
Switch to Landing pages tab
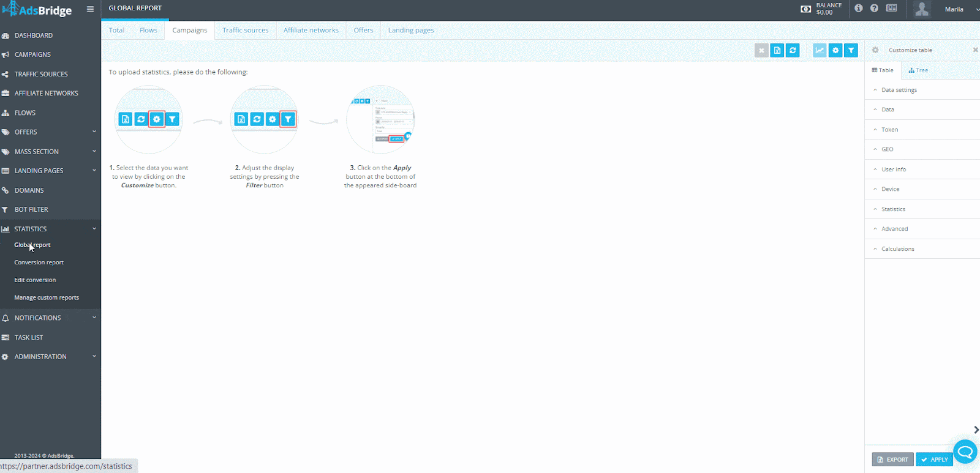(411, 30)
